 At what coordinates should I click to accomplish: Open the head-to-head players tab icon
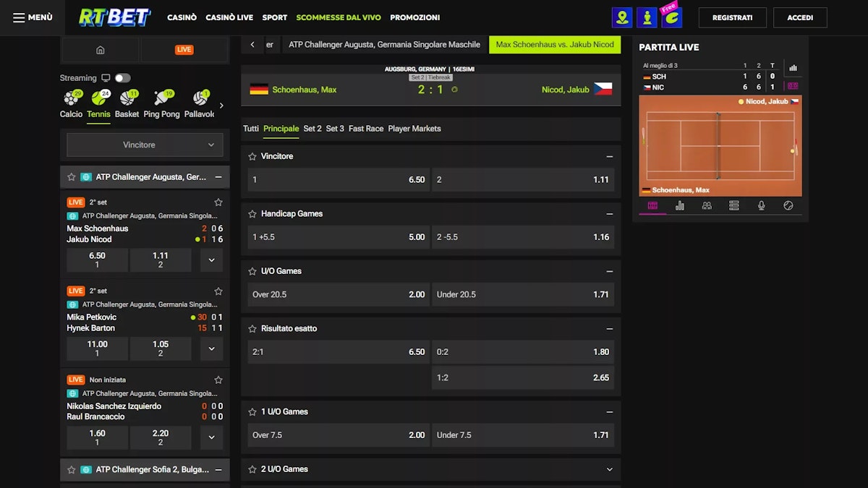(707, 205)
